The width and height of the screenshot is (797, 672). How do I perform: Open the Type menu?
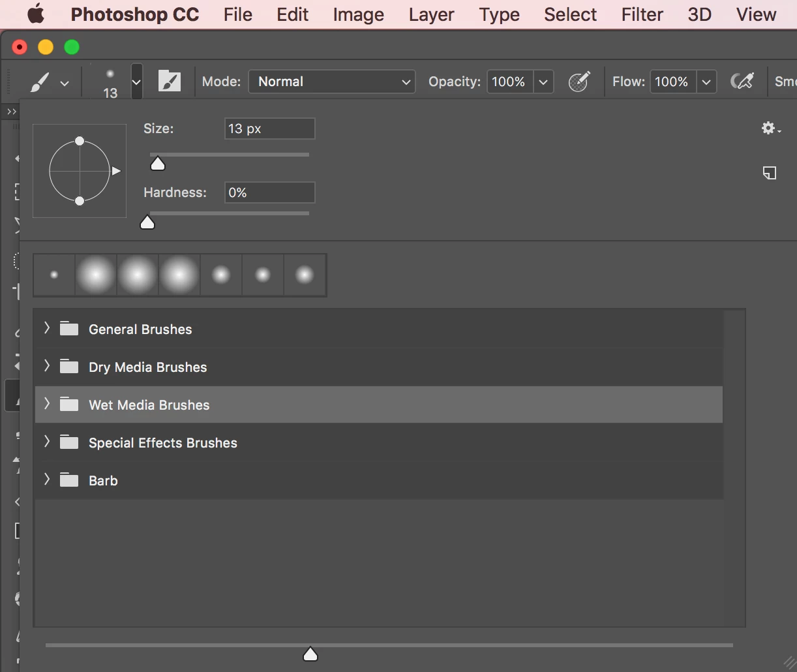point(500,14)
